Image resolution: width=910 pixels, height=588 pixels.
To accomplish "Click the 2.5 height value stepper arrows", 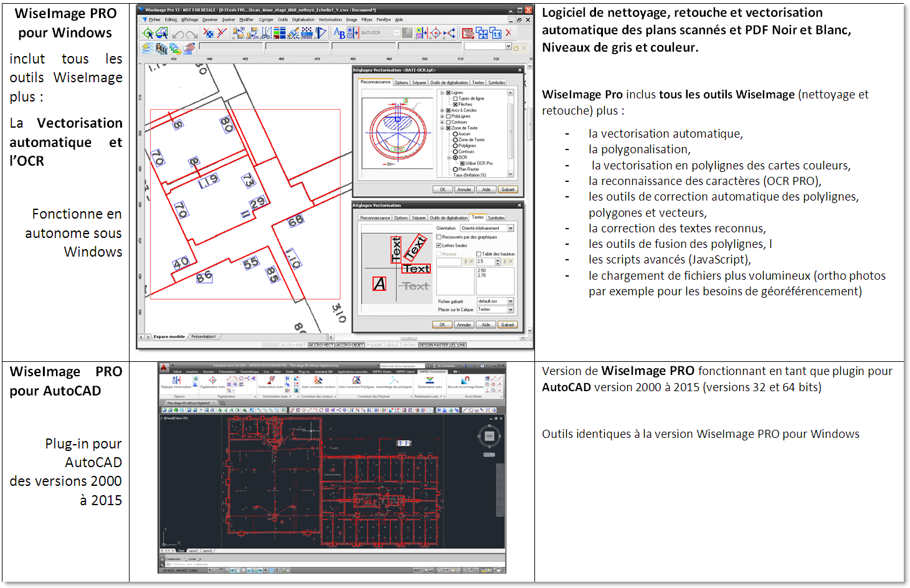I will 498,262.
